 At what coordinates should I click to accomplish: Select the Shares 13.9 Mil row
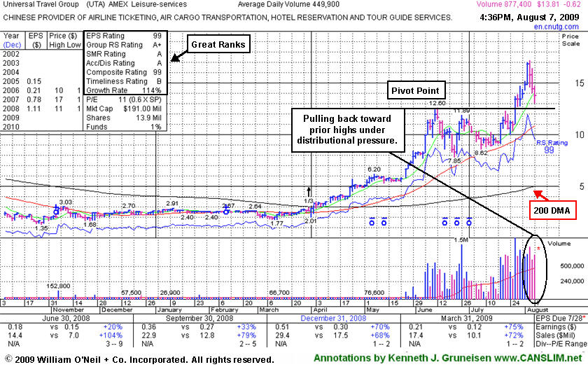click(124, 118)
